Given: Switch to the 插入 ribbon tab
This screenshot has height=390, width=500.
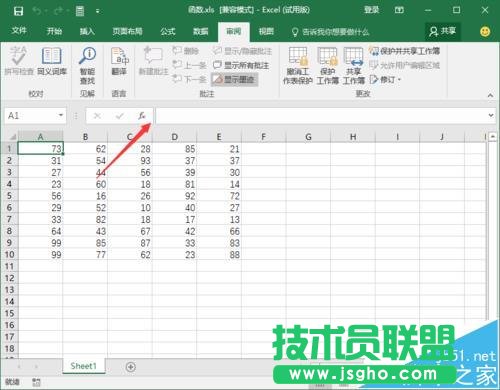Looking at the screenshot, I should [x=87, y=31].
